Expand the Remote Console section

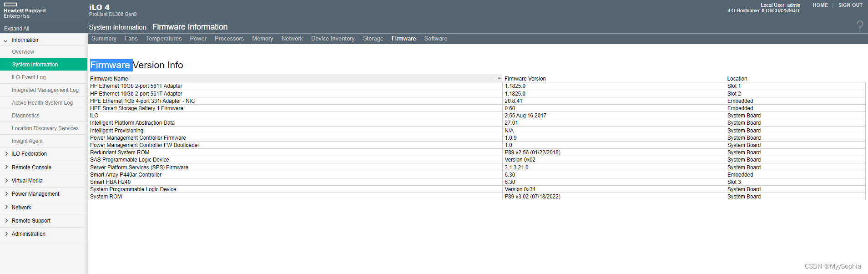pos(6,167)
